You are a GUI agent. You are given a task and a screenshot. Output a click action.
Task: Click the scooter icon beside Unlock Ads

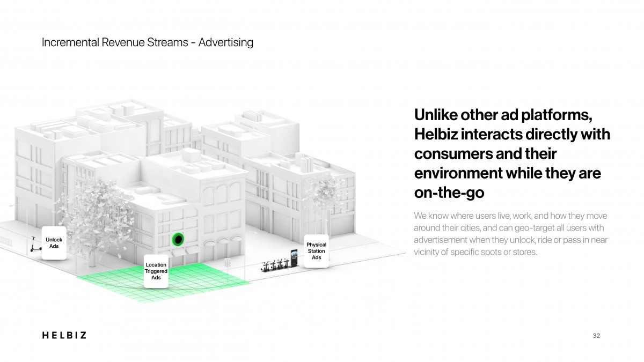(35, 248)
